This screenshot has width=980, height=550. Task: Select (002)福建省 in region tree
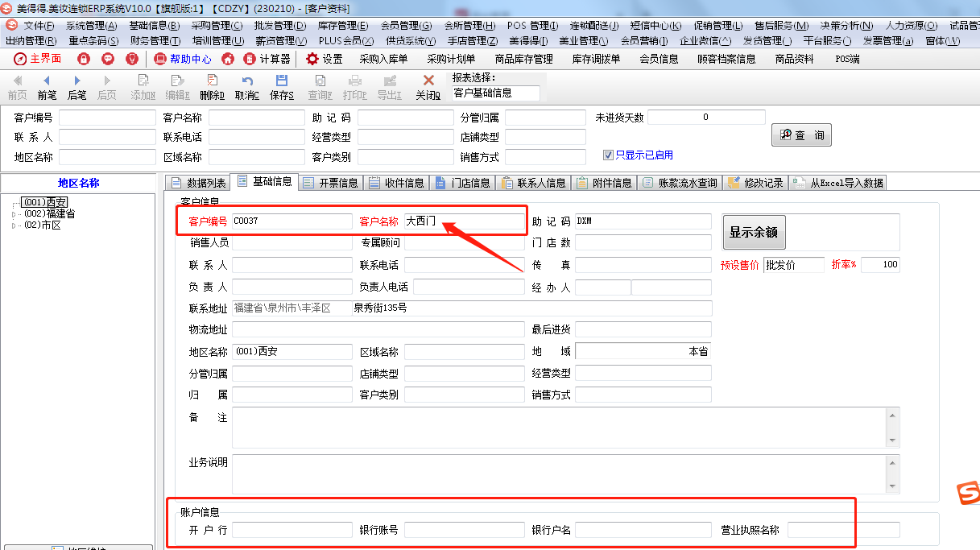[49, 214]
